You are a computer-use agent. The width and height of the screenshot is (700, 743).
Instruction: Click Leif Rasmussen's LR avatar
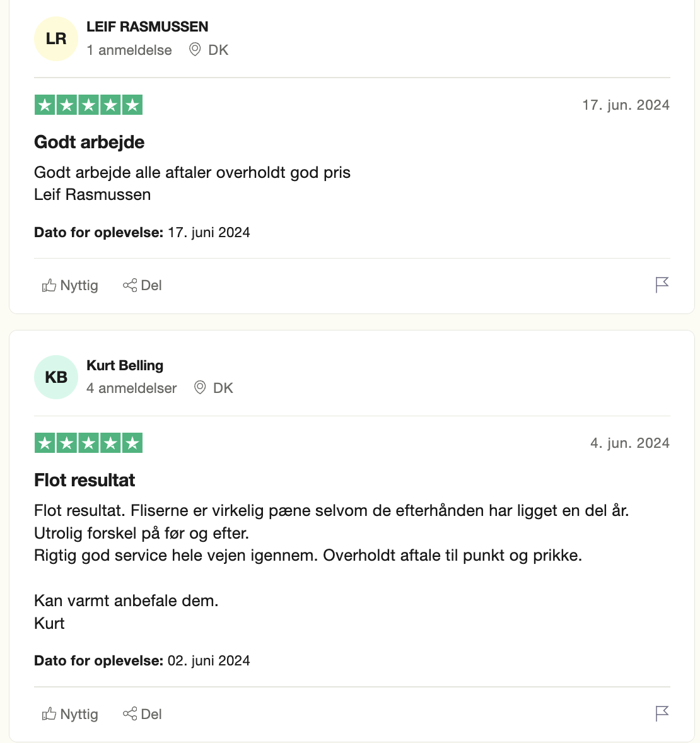click(56, 39)
